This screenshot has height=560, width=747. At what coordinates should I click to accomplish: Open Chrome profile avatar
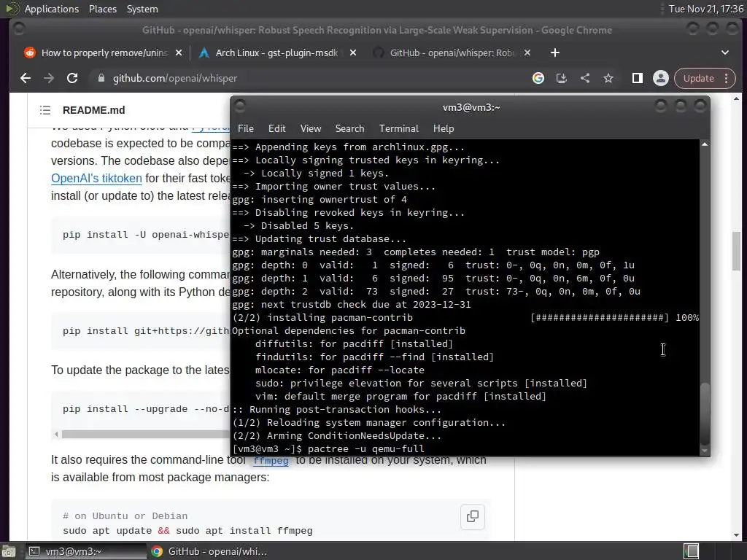click(x=661, y=78)
